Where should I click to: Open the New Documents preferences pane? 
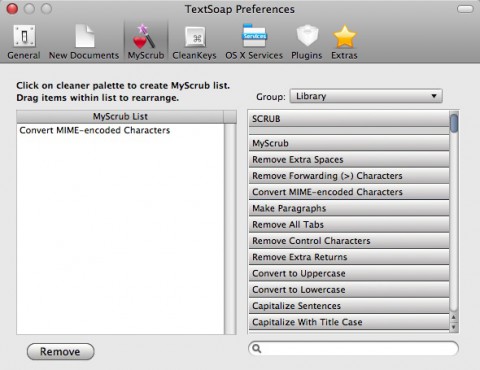tap(84, 42)
